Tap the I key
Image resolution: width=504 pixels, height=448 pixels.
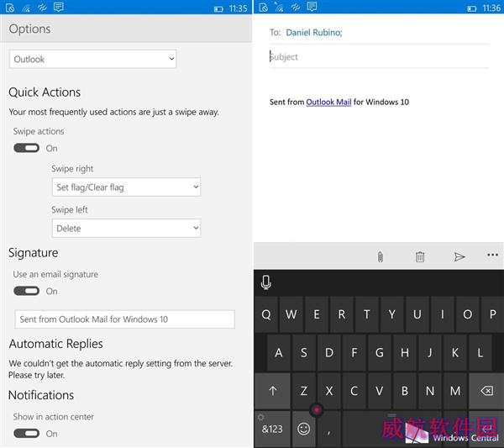point(443,314)
